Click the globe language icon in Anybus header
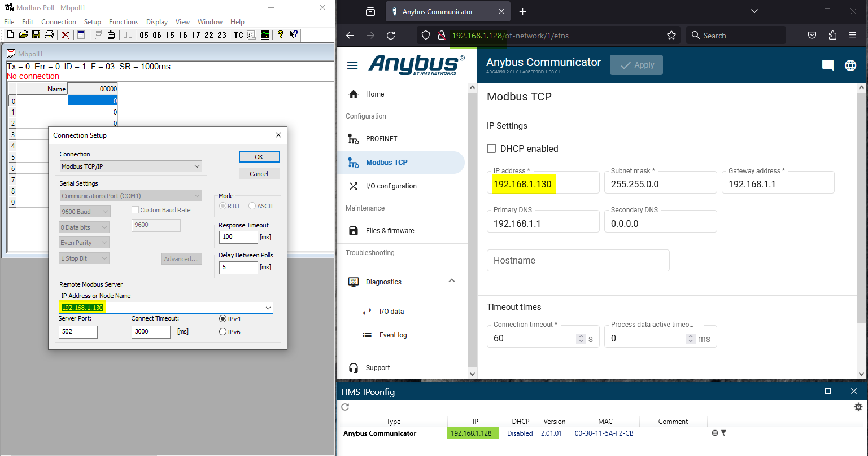 [850, 65]
